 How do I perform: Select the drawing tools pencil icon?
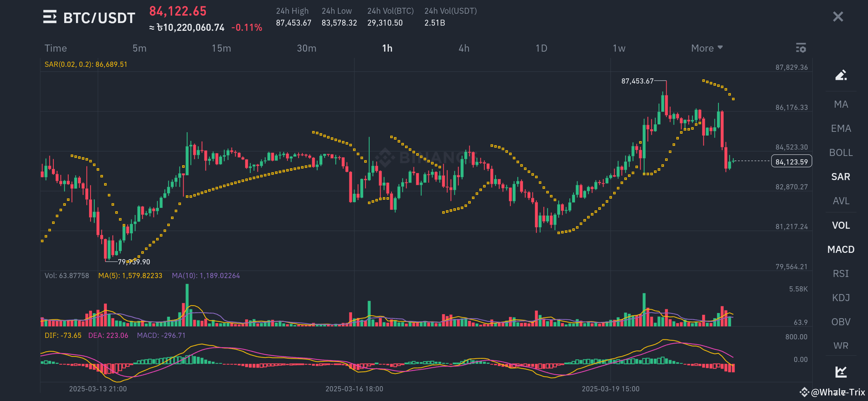841,75
